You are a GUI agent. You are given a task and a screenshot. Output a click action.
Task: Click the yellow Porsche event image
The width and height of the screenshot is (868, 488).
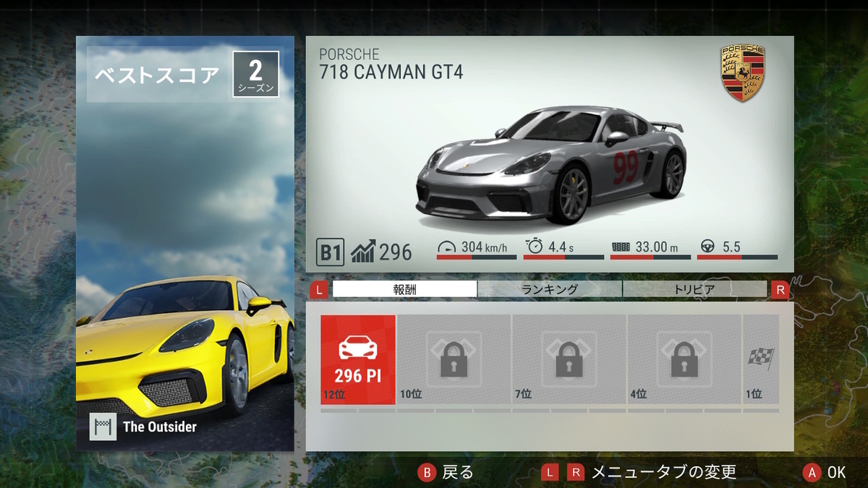point(185,244)
